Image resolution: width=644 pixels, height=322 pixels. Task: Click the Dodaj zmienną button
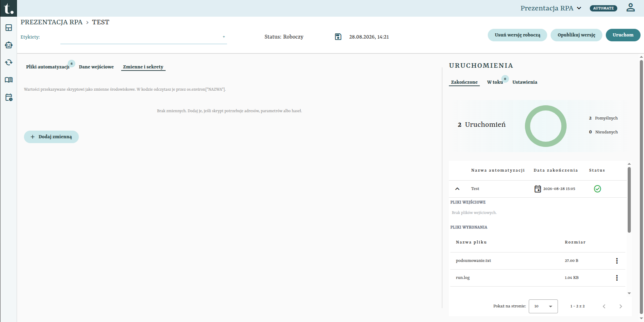click(x=51, y=137)
